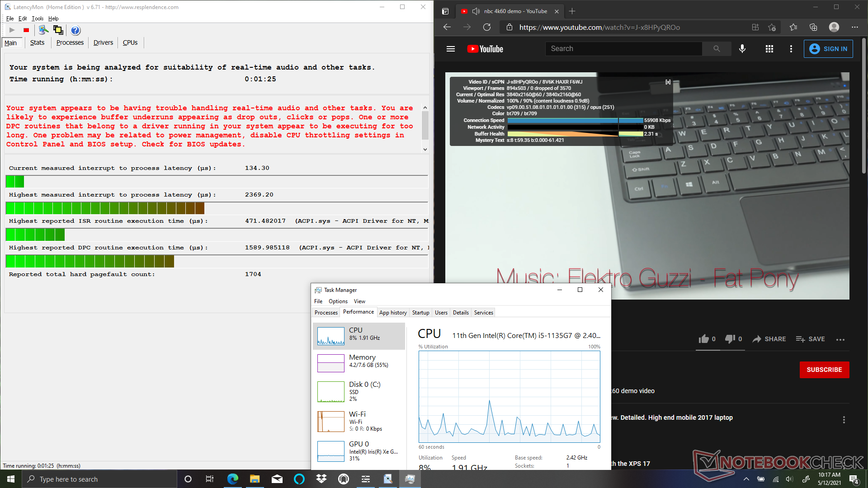This screenshot has height=488, width=868.
Task: Click the YouTube Search input field
Action: click(624, 49)
